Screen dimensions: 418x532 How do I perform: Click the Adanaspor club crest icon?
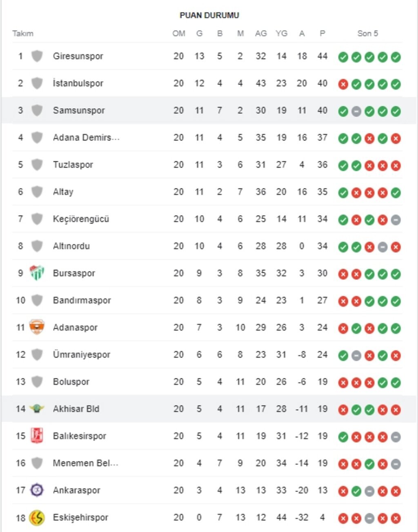(x=37, y=327)
